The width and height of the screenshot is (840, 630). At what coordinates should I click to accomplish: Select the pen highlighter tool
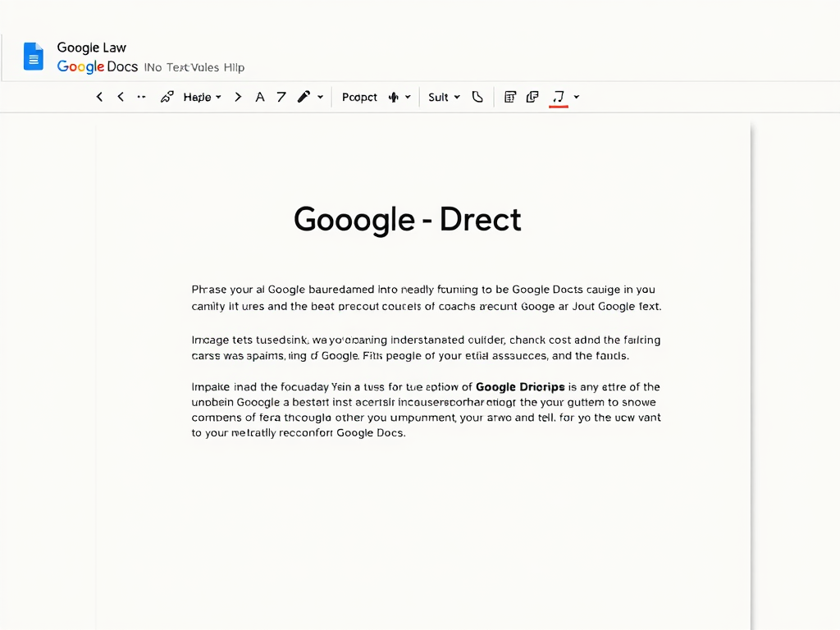click(304, 97)
